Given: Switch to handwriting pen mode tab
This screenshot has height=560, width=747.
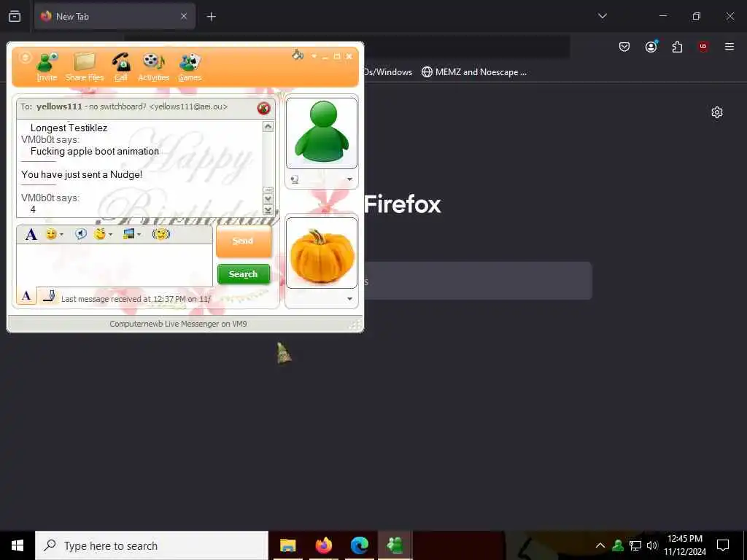Looking at the screenshot, I should coord(49,296).
